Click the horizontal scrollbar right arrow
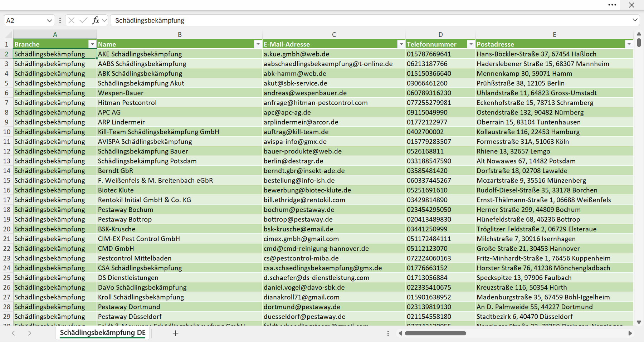Viewport: 644px width, 342px height. pyautogui.click(x=630, y=333)
